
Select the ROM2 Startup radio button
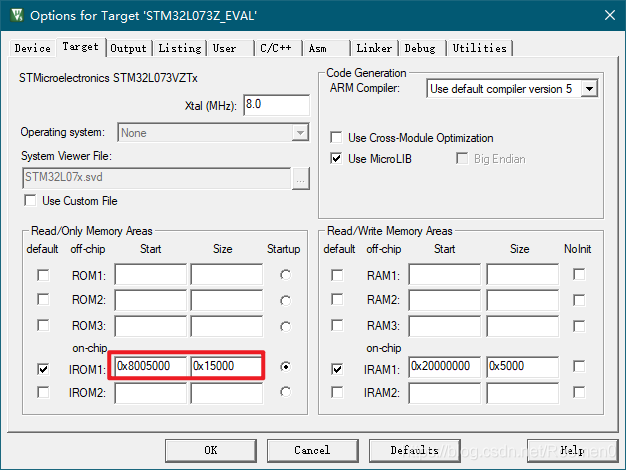pos(285,300)
